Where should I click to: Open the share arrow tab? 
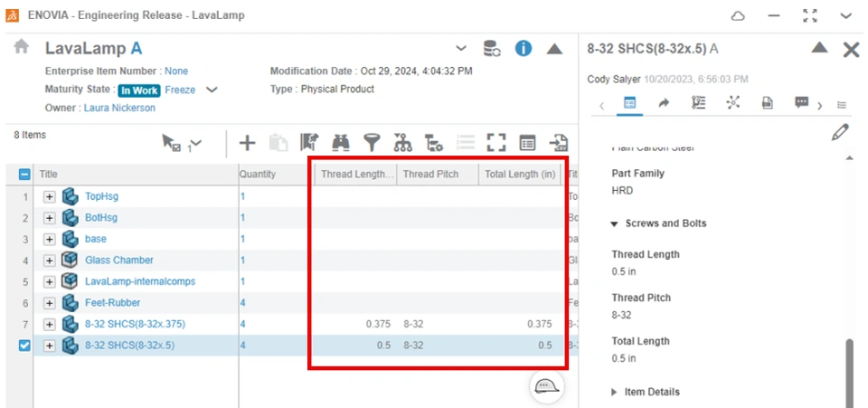click(665, 103)
